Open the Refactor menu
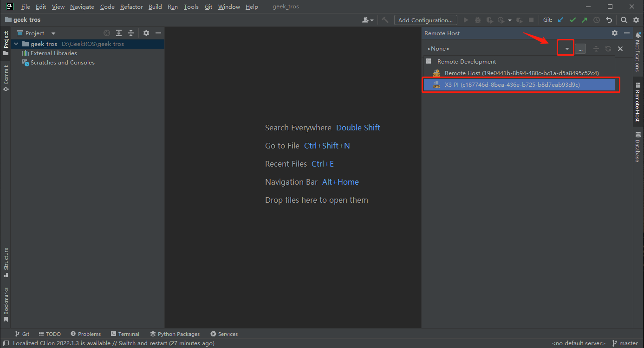This screenshot has height=348, width=644. point(131,6)
